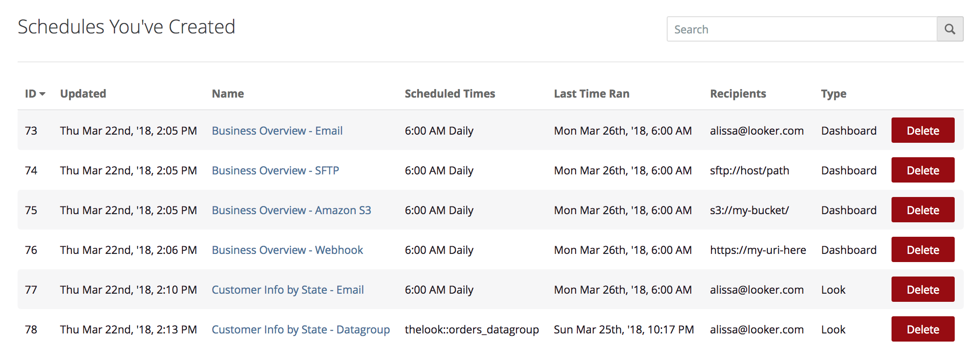Open Business Overview - Email schedule

(277, 131)
